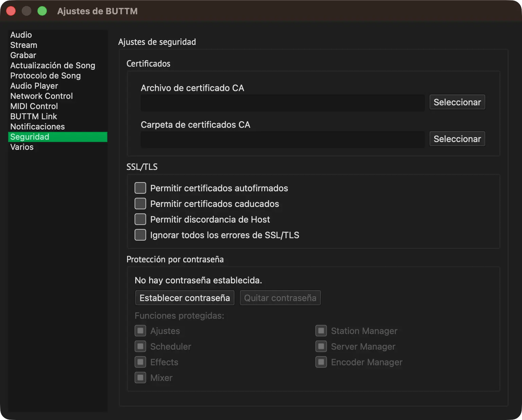Click the 'No hay contraseña establecida.' text
522x420 pixels.
click(198, 280)
